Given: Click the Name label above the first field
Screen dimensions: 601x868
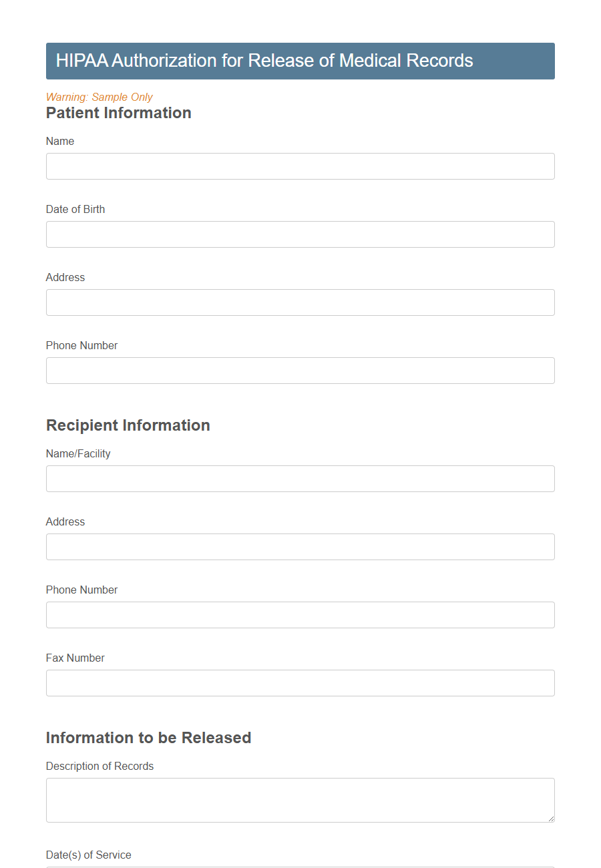Looking at the screenshot, I should click(x=59, y=141).
